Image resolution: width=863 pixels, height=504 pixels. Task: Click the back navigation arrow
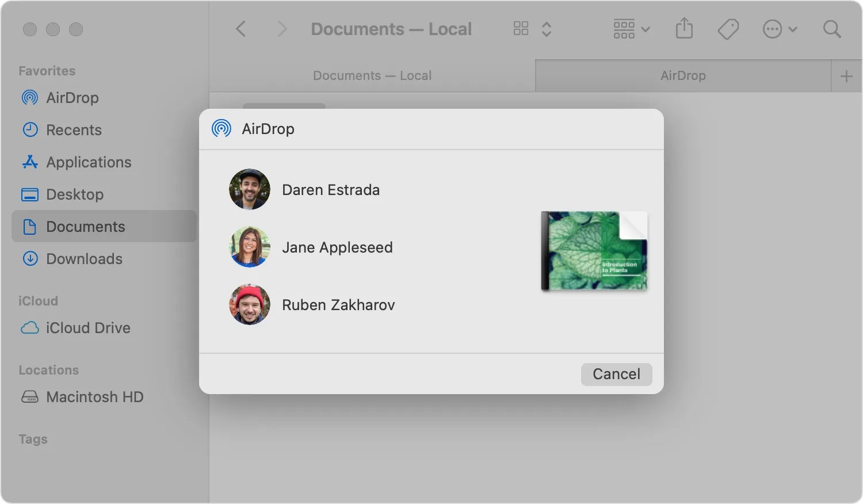point(240,28)
